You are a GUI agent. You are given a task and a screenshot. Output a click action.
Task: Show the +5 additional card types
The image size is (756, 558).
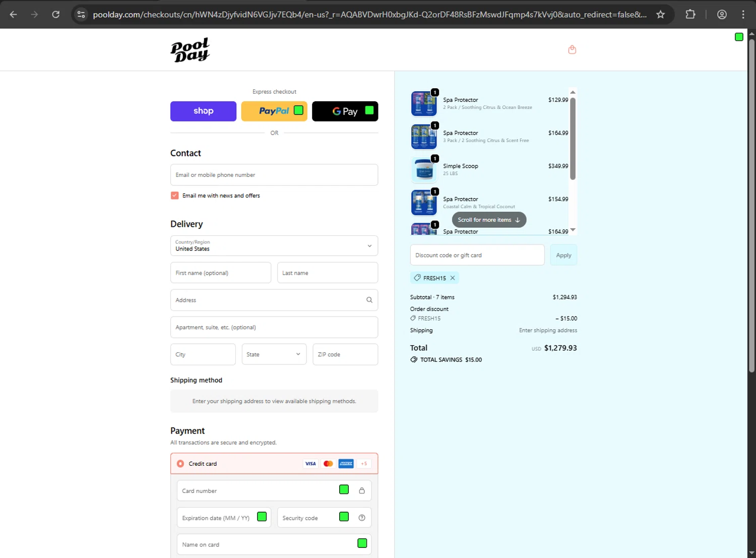coord(364,464)
